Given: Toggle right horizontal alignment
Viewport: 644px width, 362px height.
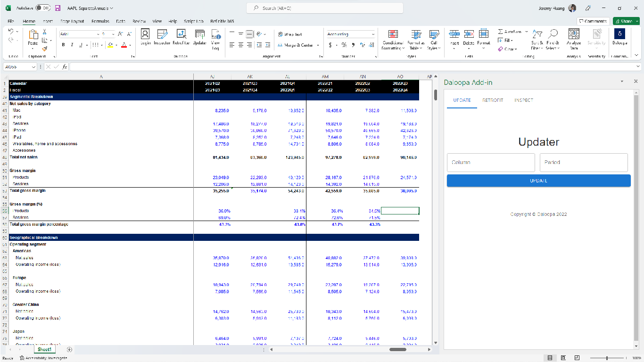Looking at the screenshot, I should click(249, 45).
